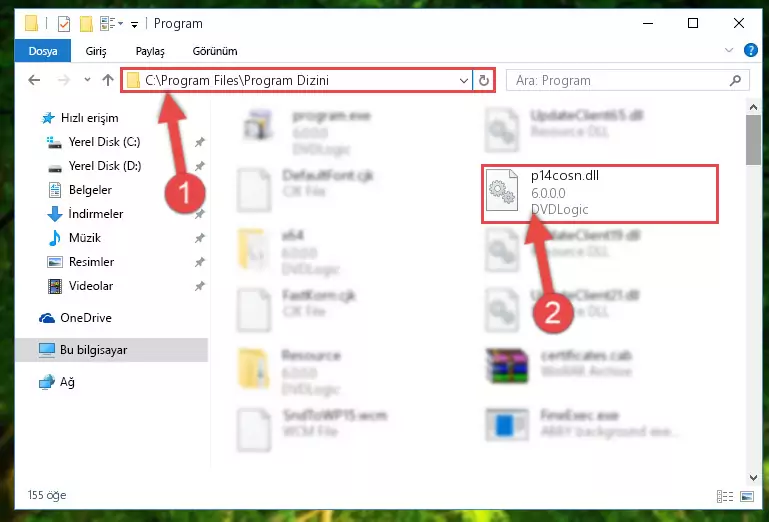Select the program.exe file icon
Viewport: 769px width, 522px height.
click(x=258, y=124)
